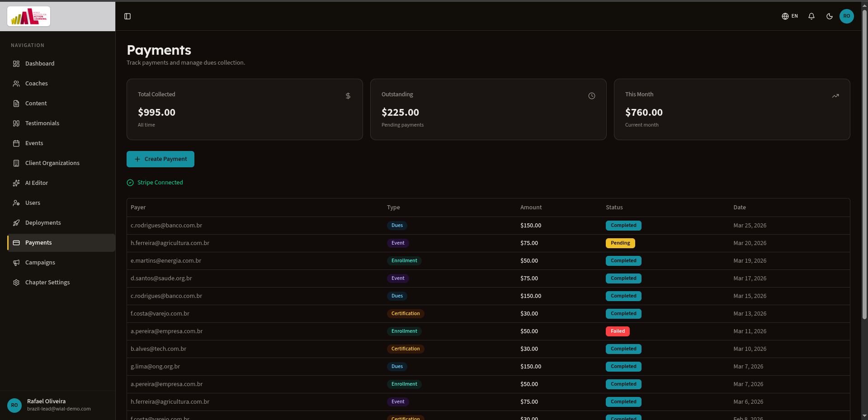
Task: Click the Enrollment tag dated Mar 19, 2026
Action: click(x=404, y=261)
